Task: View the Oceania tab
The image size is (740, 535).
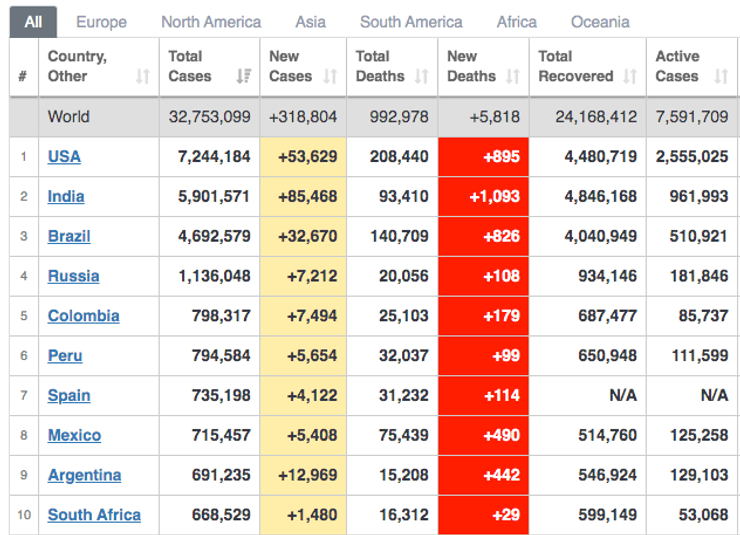Action: [x=600, y=22]
